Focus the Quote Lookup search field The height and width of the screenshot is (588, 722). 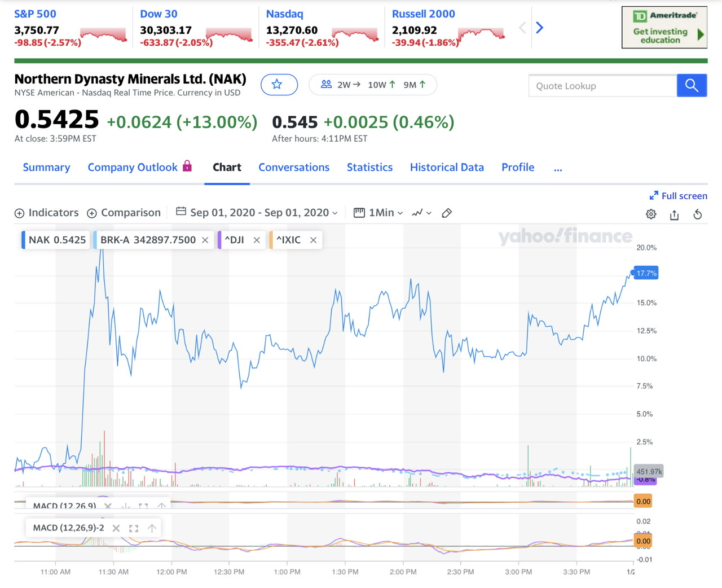tap(602, 86)
